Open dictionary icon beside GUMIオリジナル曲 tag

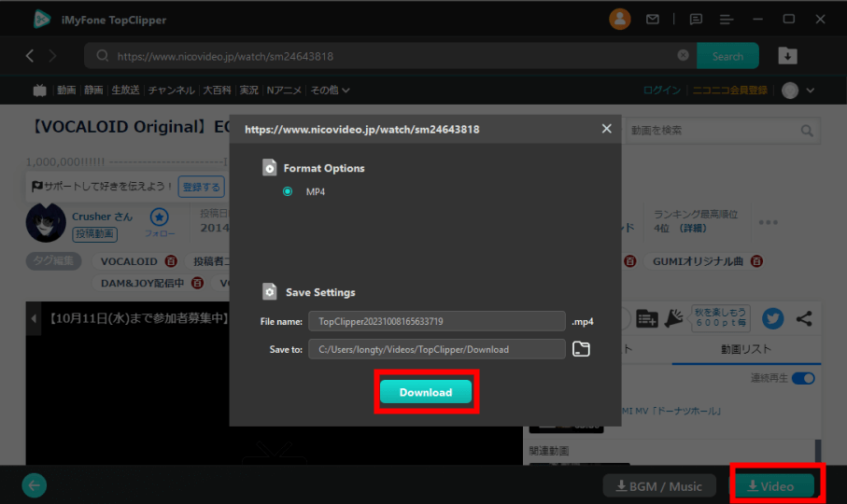pos(756,261)
